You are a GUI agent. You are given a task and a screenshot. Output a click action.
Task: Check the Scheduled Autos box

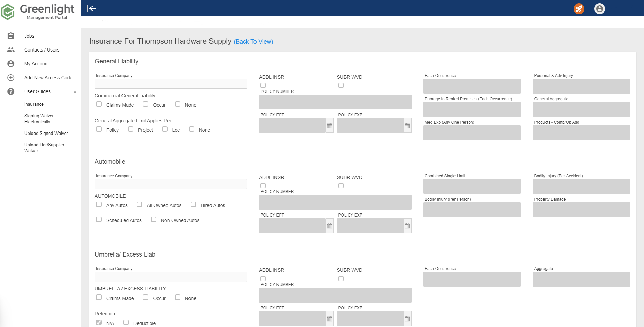click(x=99, y=219)
